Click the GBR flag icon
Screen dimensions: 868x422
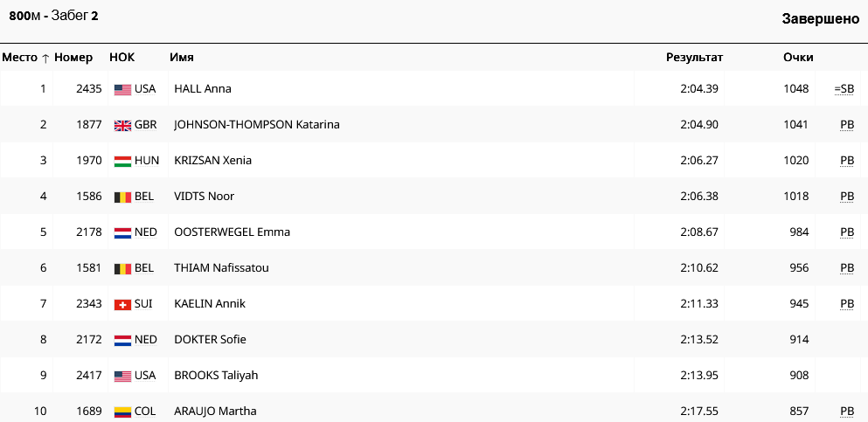click(x=122, y=125)
